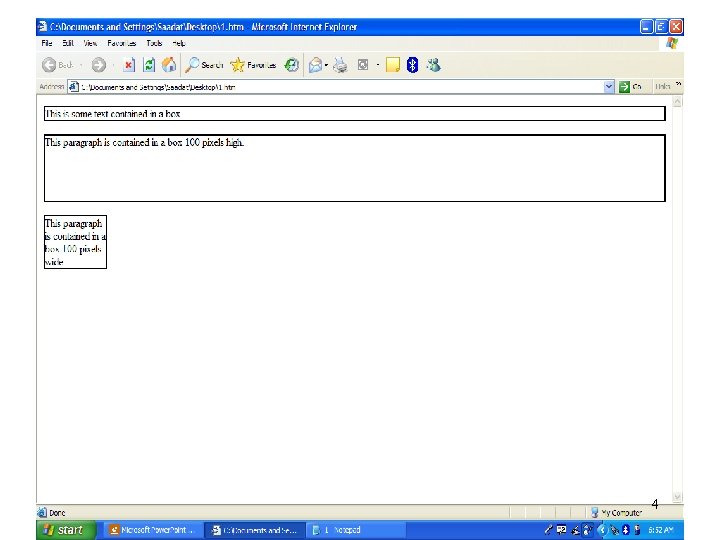The height and width of the screenshot is (540, 720).
Task: Select the Internet Explorer taskbar button
Action: (x=253, y=530)
